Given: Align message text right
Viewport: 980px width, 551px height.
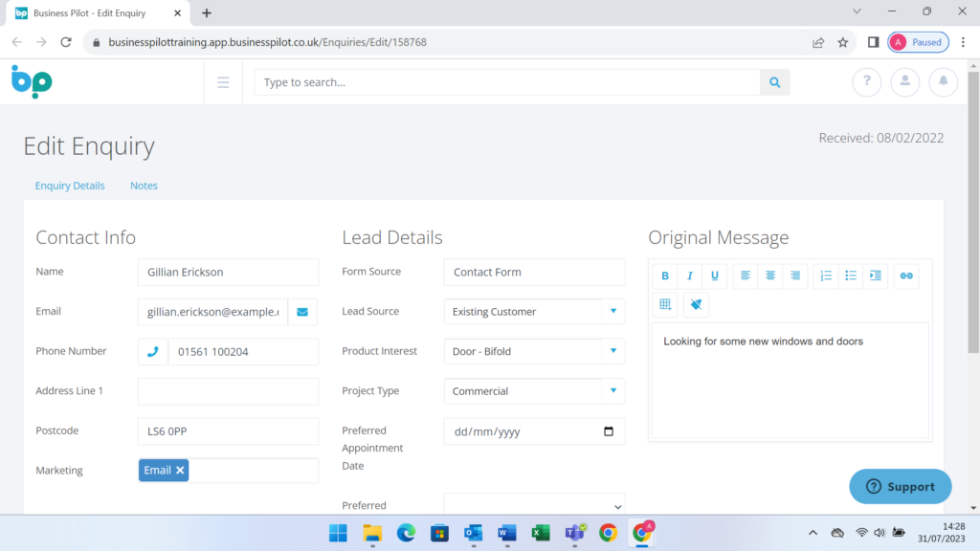Looking at the screenshot, I should click(795, 275).
